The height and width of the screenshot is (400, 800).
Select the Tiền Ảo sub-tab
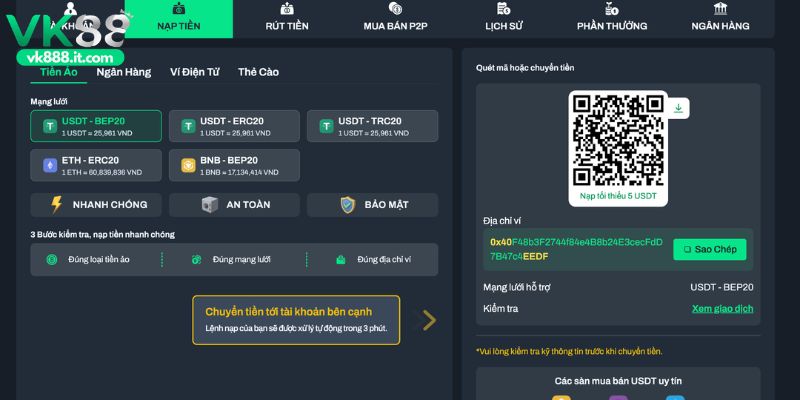59,72
